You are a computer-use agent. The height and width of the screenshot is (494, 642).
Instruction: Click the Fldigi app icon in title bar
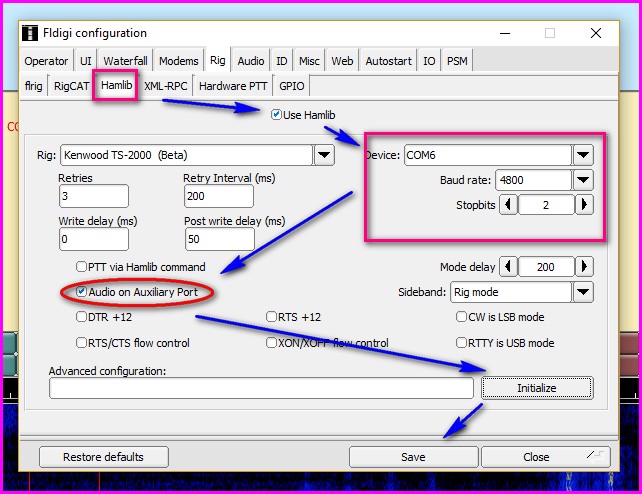click(x=27, y=32)
